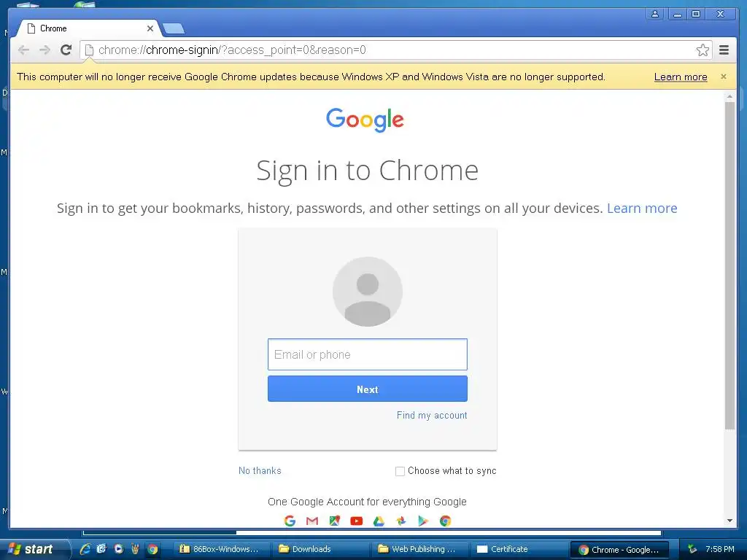747x560 pixels.
Task: Dismiss the yellow update warning bar
Action: (723, 77)
